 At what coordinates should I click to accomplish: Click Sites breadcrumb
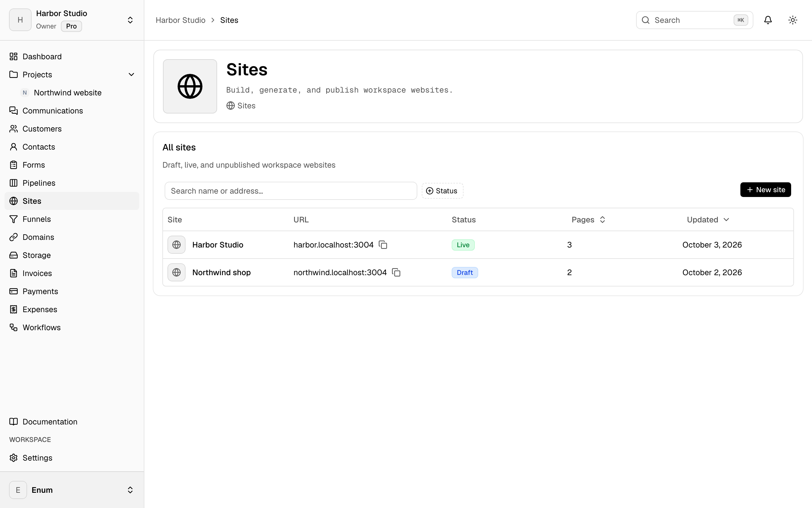[x=229, y=20]
